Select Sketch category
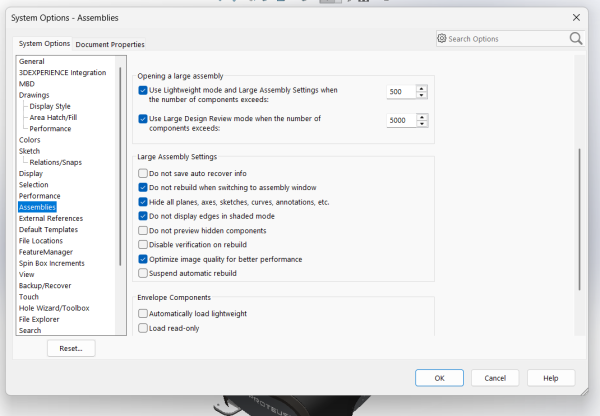 coord(29,151)
